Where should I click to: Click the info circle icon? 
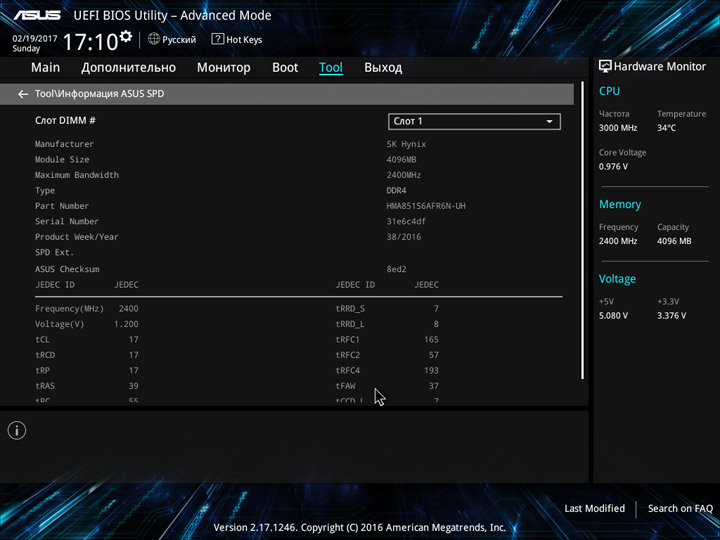click(x=17, y=431)
